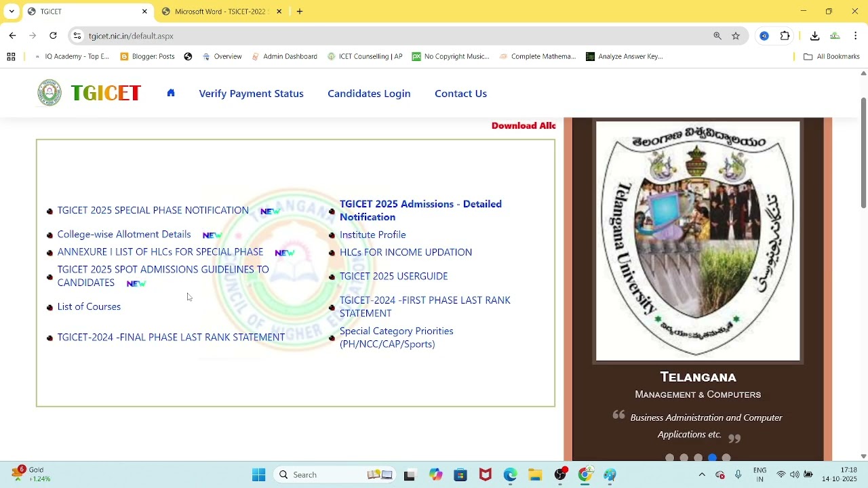Open the Gold stock widget on taskbar

pos(31,474)
